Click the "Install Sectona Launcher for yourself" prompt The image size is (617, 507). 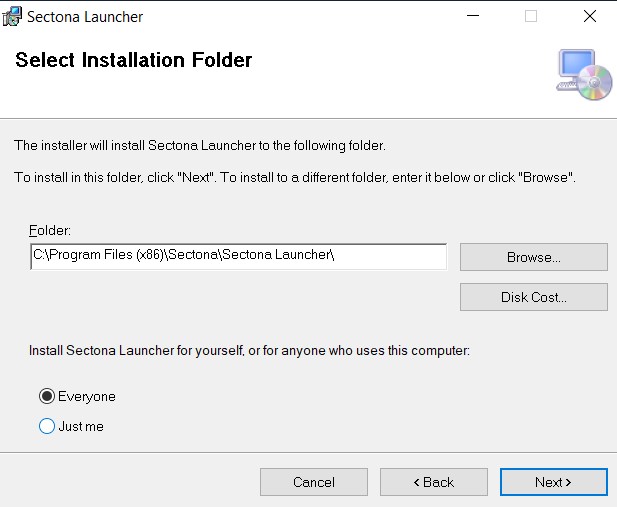click(250, 351)
